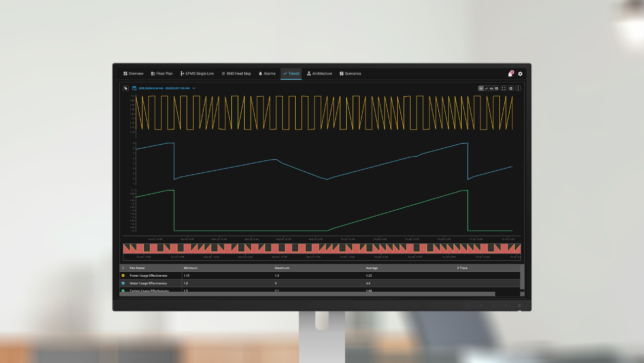Screen dimensions: 644x363
Task: Switch to the Alarms tab
Action: click(267, 74)
